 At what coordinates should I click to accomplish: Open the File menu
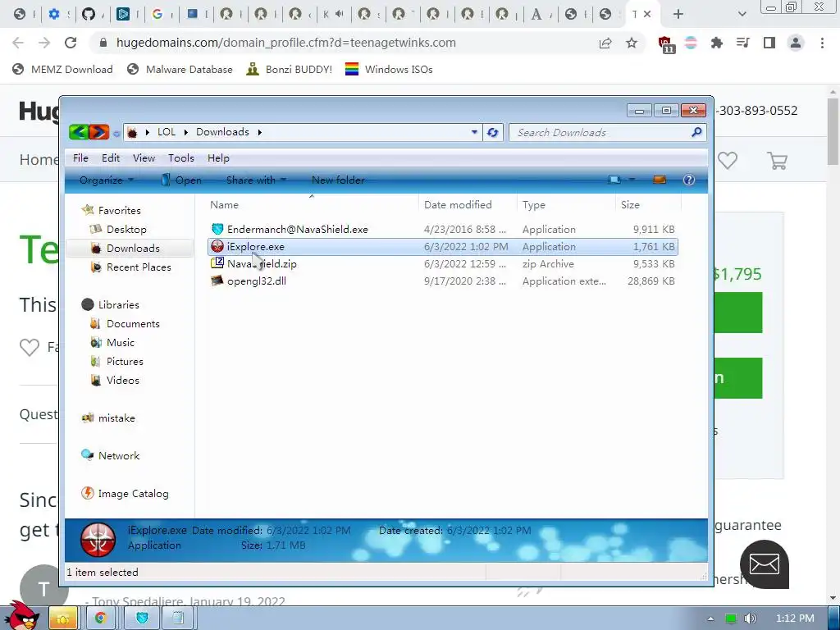[80, 158]
